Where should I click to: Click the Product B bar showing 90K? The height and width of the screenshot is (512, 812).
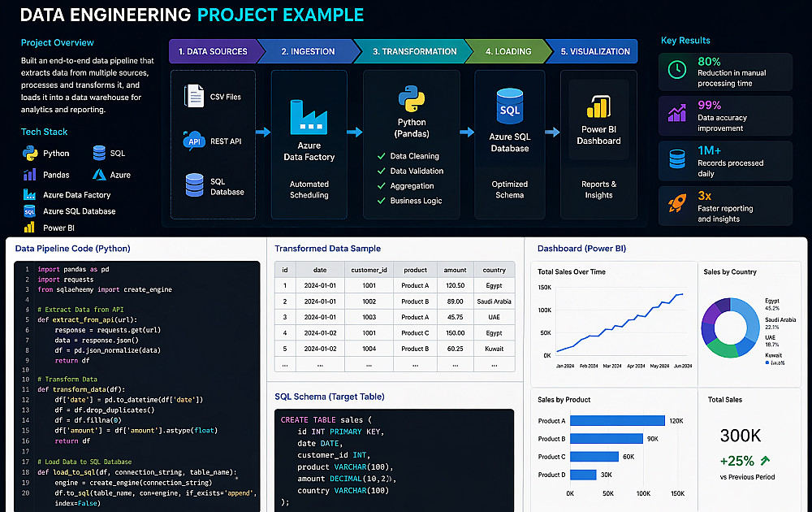tap(607, 438)
